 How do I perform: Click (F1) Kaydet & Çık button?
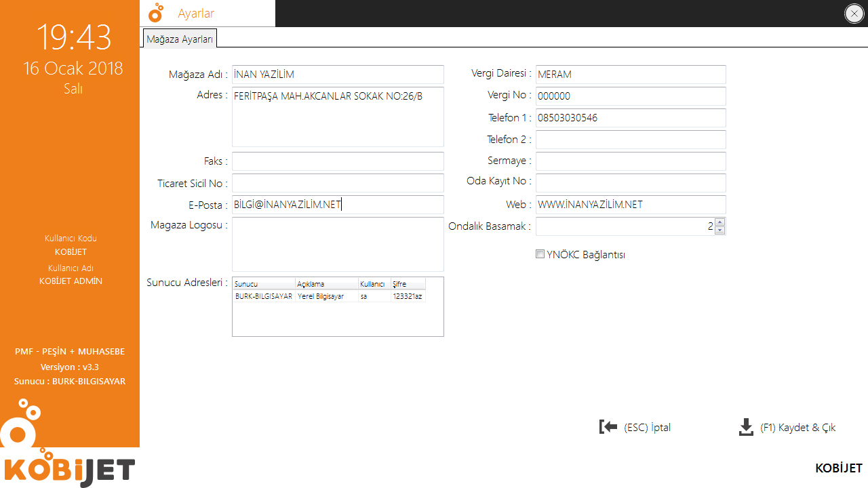pyautogui.click(x=787, y=427)
